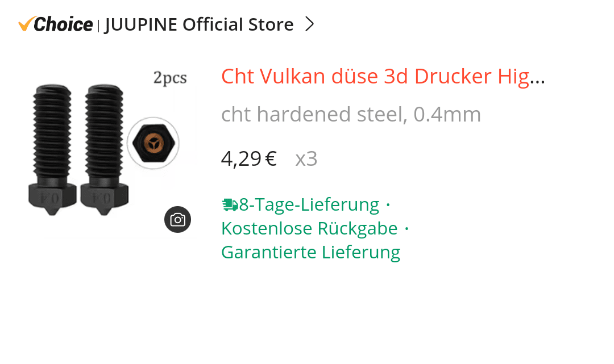Open the Cht Vulkan düse product title
Viewport: 614px width, 364px height.
click(383, 76)
